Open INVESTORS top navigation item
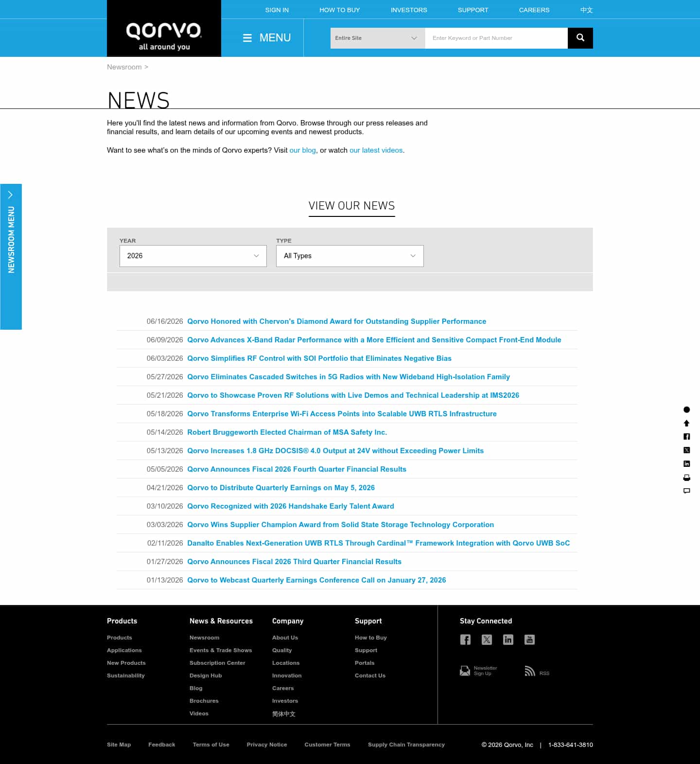The width and height of the screenshot is (700, 764). (x=409, y=10)
